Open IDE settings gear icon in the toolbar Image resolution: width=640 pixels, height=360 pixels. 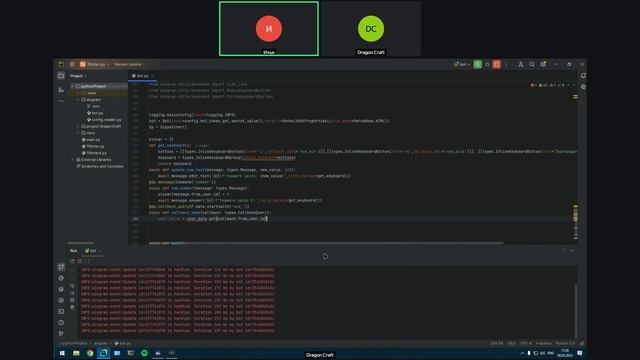click(x=543, y=64)
